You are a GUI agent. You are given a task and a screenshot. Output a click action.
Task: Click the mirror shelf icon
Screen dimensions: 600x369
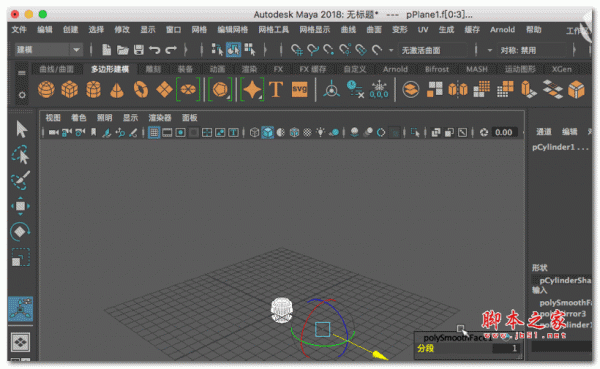click(x=458, y=90)
